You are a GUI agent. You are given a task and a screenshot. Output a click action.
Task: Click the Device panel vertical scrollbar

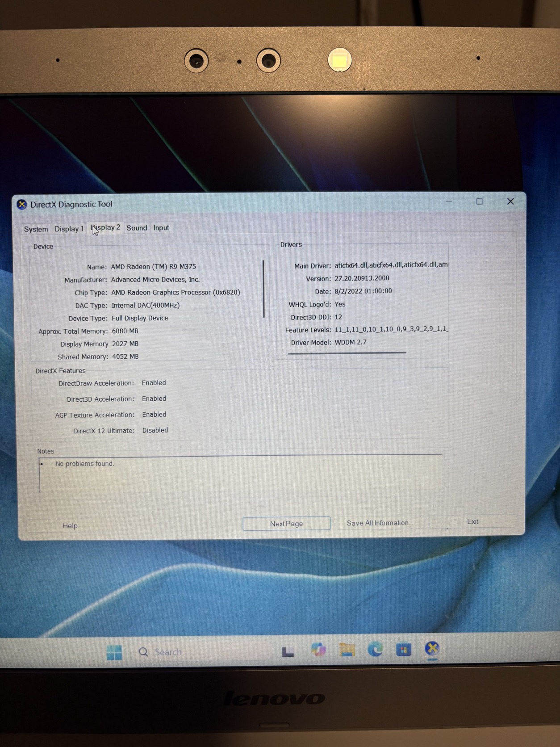tap(263, 289)
